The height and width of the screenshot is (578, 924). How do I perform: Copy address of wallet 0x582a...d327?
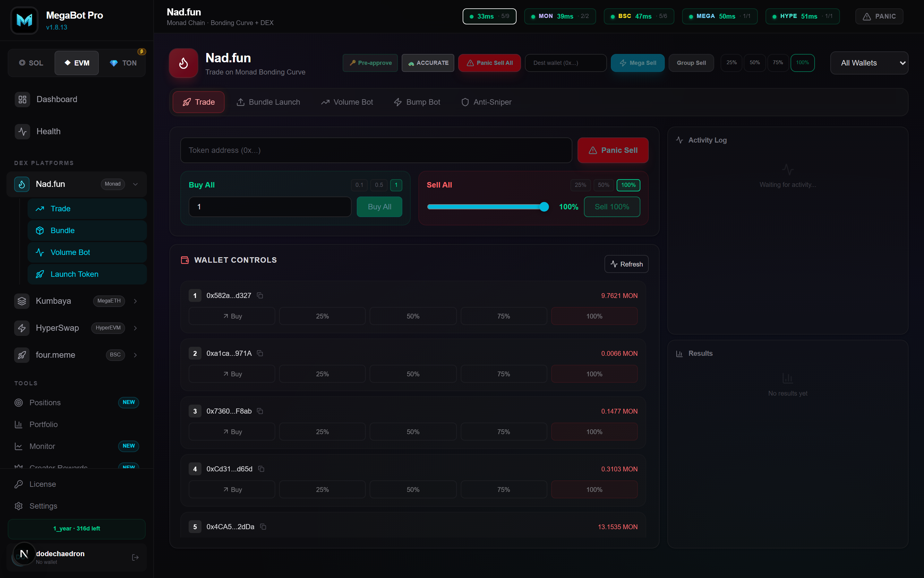(260, 295)
